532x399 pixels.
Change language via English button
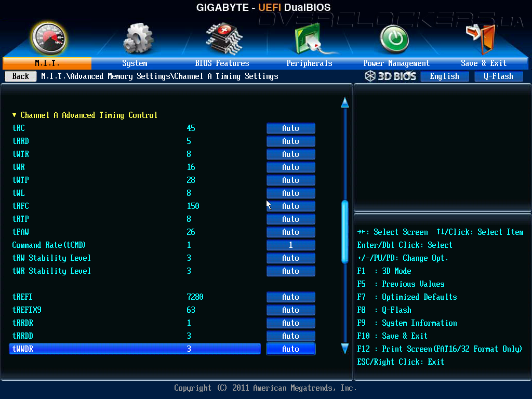(445, 76)
